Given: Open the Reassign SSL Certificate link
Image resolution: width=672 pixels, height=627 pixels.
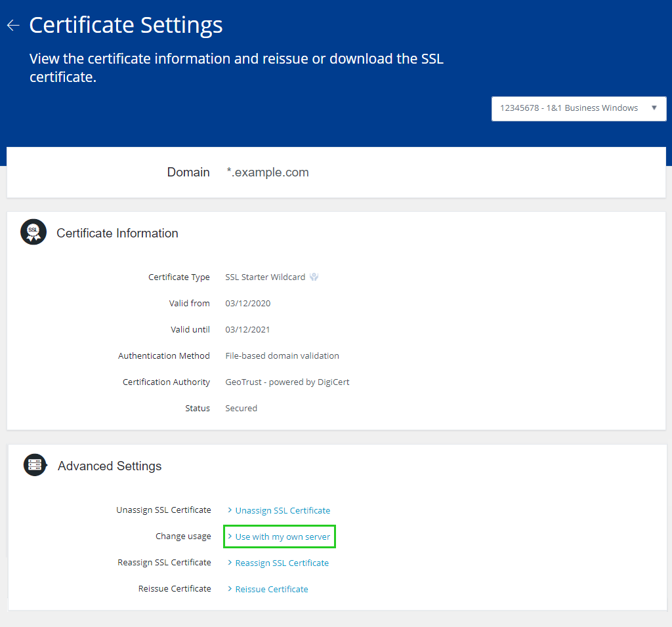Looking at the screenshot, I should [x=282, y=563].
